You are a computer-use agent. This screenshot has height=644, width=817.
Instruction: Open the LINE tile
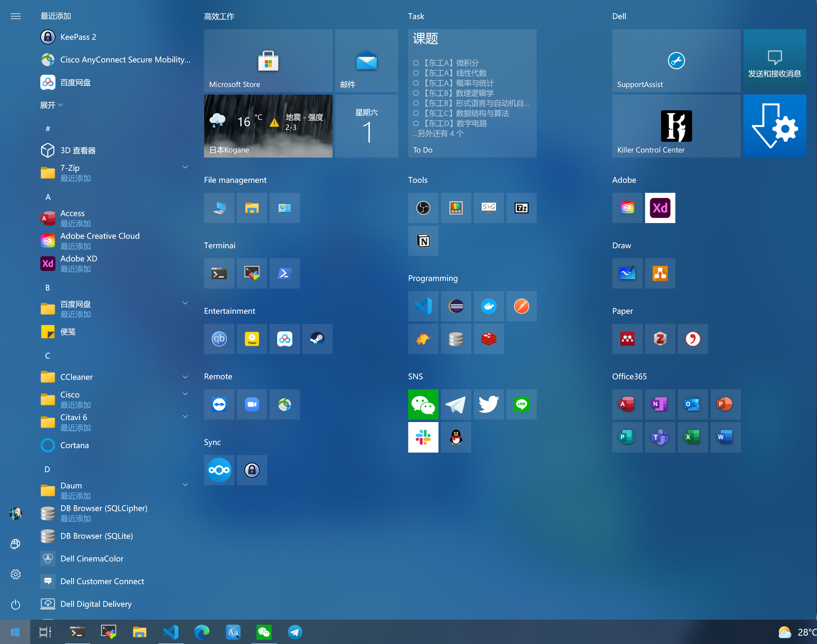(x=521, y=405)
